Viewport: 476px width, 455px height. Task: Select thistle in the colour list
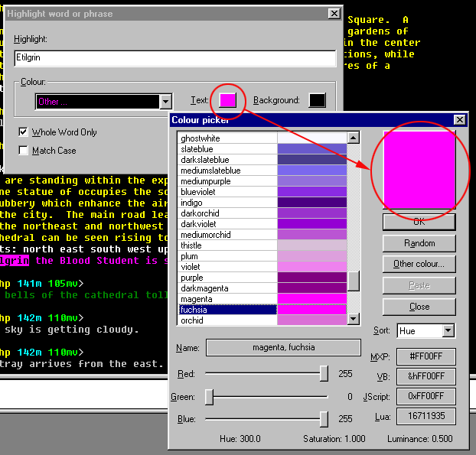[227, 245]
